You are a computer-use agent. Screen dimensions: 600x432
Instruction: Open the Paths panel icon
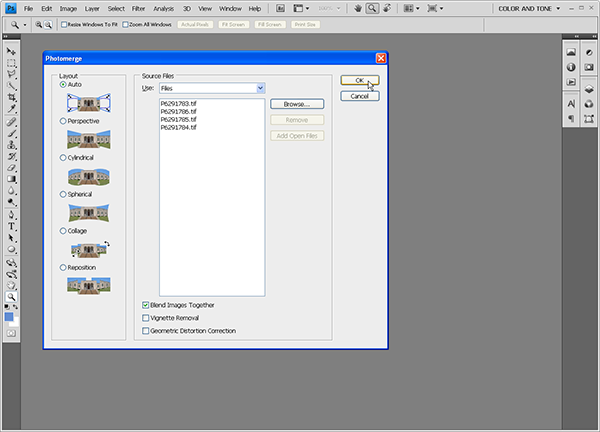[589, 119]
